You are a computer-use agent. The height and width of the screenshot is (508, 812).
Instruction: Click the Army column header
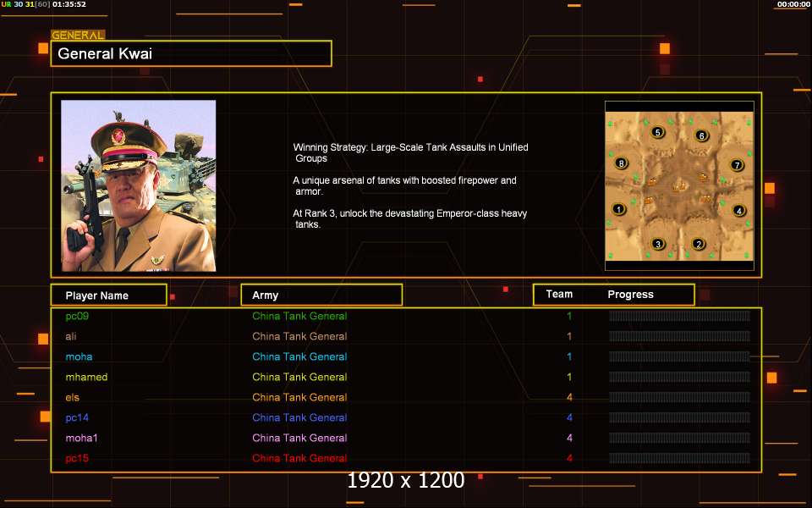(321, 295)
